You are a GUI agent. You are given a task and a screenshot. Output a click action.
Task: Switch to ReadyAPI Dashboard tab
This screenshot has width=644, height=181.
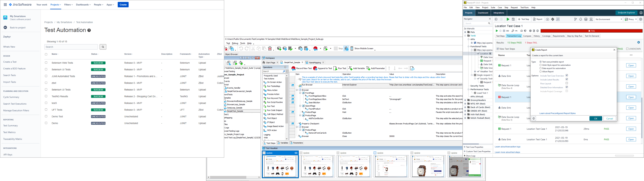coord(483,13)
